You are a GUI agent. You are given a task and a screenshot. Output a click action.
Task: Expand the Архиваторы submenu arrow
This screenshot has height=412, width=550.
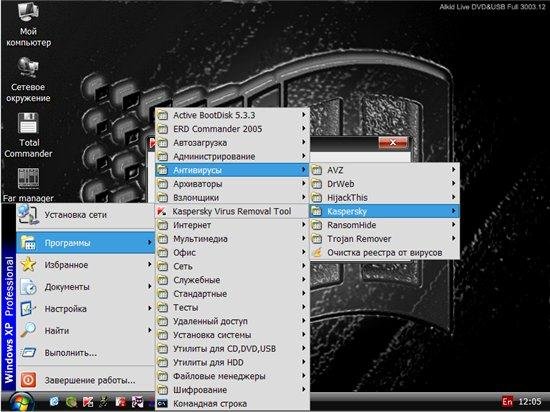(303, 184)
